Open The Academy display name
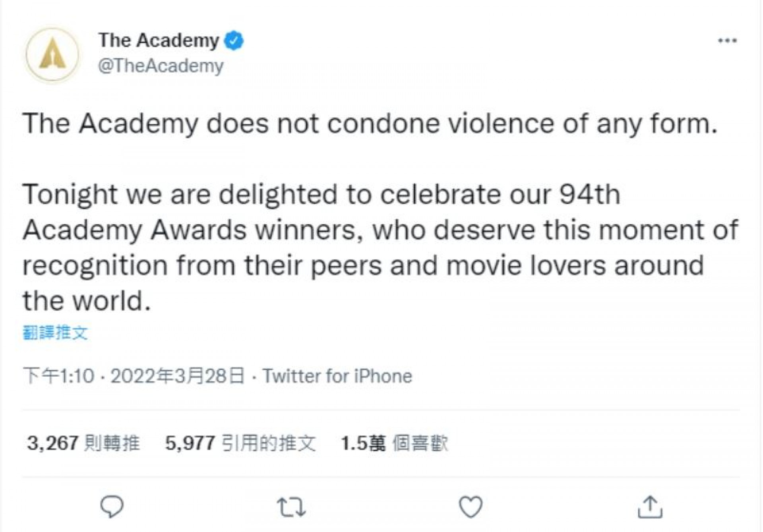 (x=159, y=41)
